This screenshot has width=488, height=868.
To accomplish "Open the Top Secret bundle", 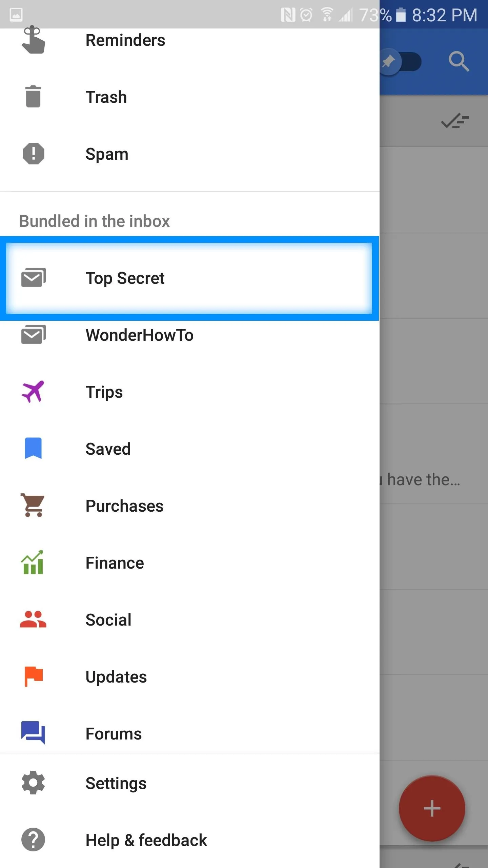I will 189,278.
